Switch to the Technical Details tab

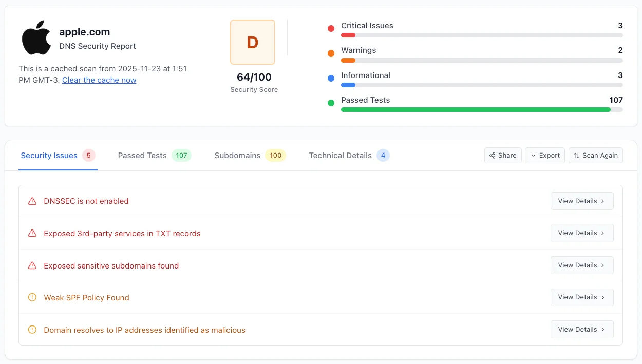point(349,156)
